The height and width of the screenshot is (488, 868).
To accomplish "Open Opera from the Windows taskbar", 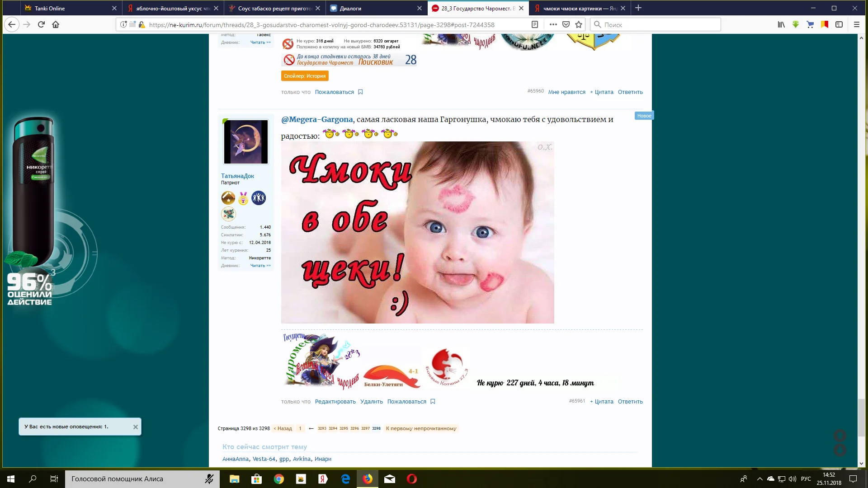I will (411, 479).
